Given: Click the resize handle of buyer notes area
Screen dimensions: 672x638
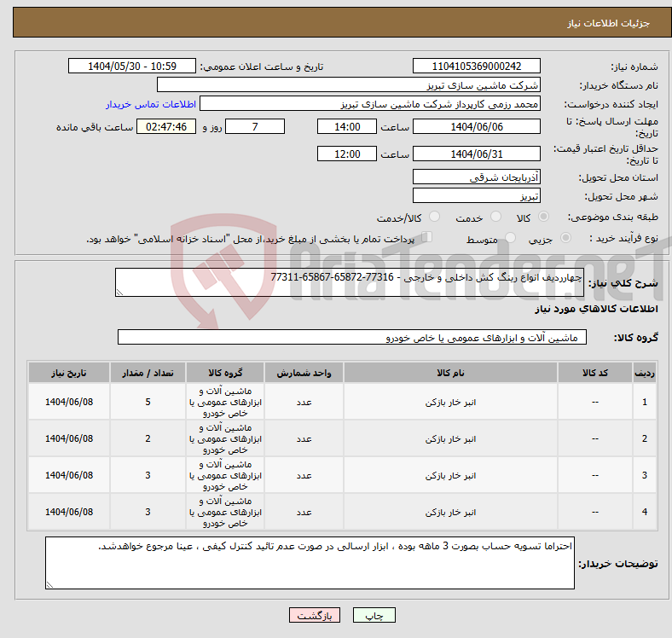Looking at the screenshot, I should [49, 584].
